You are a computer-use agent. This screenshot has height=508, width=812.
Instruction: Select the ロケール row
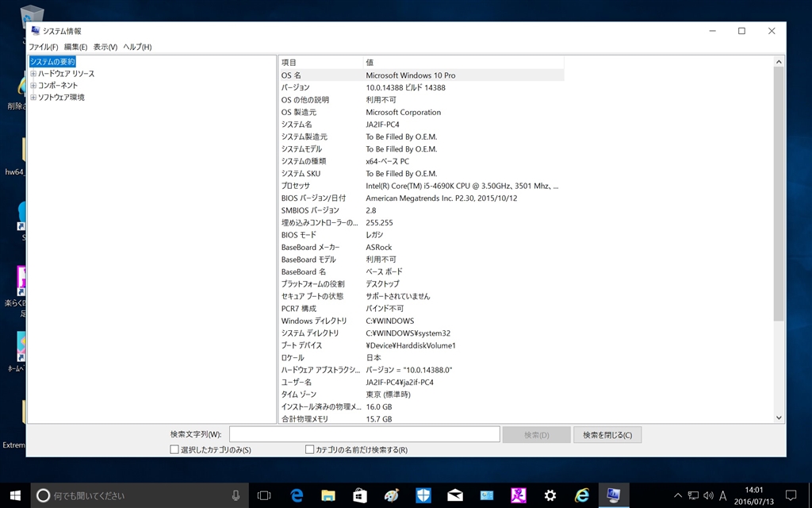point(421,358)
